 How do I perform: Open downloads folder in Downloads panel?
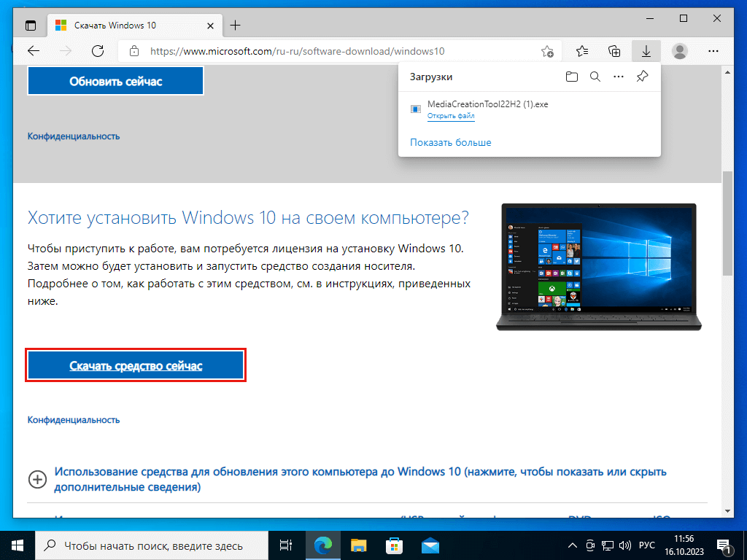tap(572, 77)
